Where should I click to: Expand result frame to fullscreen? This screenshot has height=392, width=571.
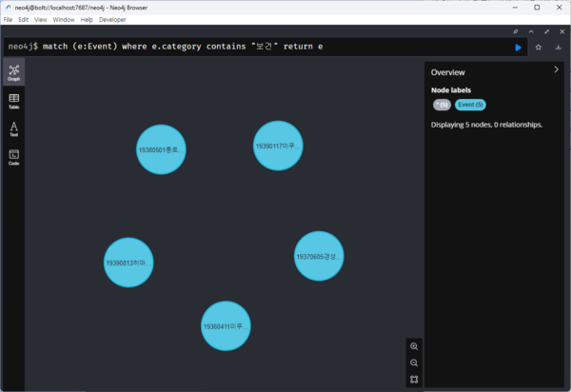[x=546, y=31]
